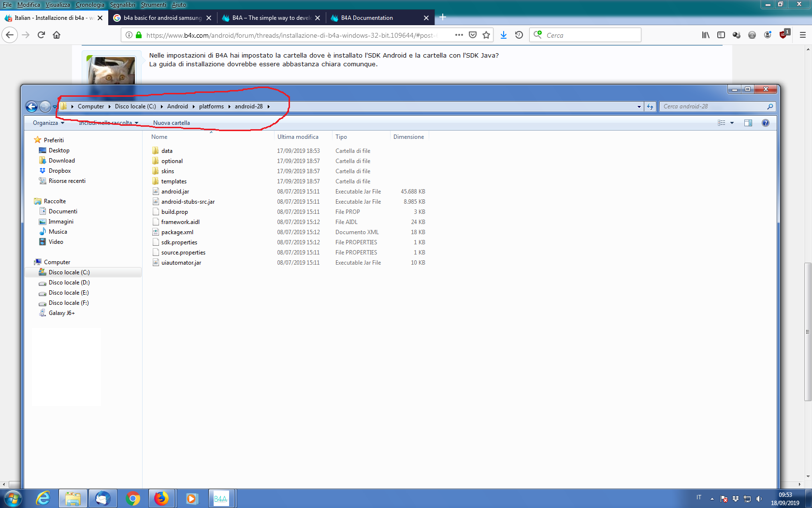Viewport: 812px width, 508px height.
Task: Reload the Firefox page
Action: (41, 35)
